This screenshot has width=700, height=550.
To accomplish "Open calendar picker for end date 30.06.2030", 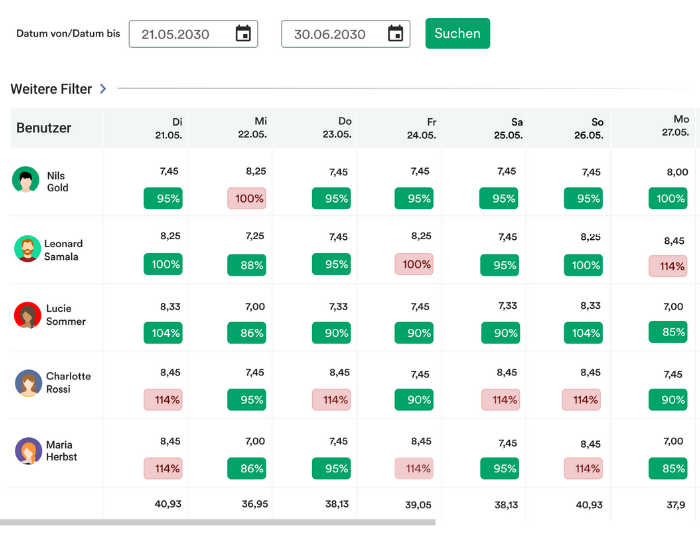I will pyautogui.click(x=395, y=34).
